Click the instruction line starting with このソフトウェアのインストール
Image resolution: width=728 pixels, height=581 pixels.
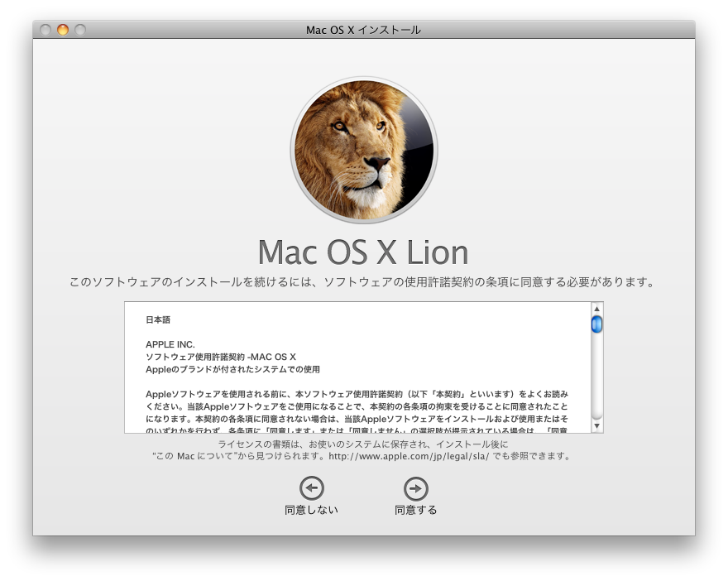point(362,282)
